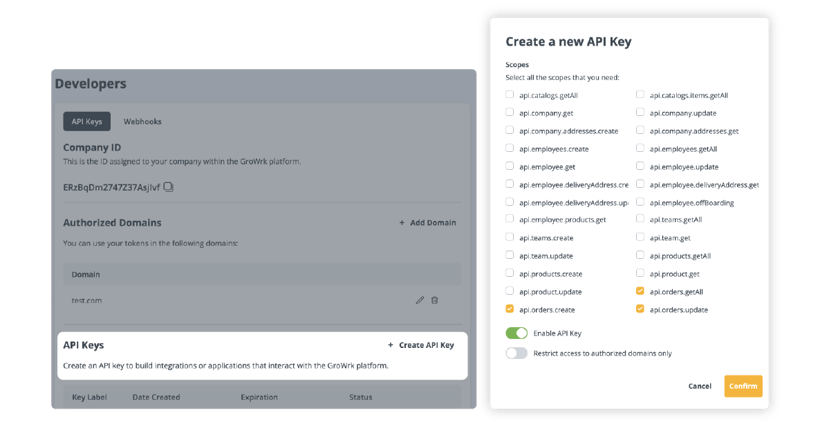Click the Developers page heading
Image resolution: width=820 pixels, height=428 pixels.
(x=90, y=84)
